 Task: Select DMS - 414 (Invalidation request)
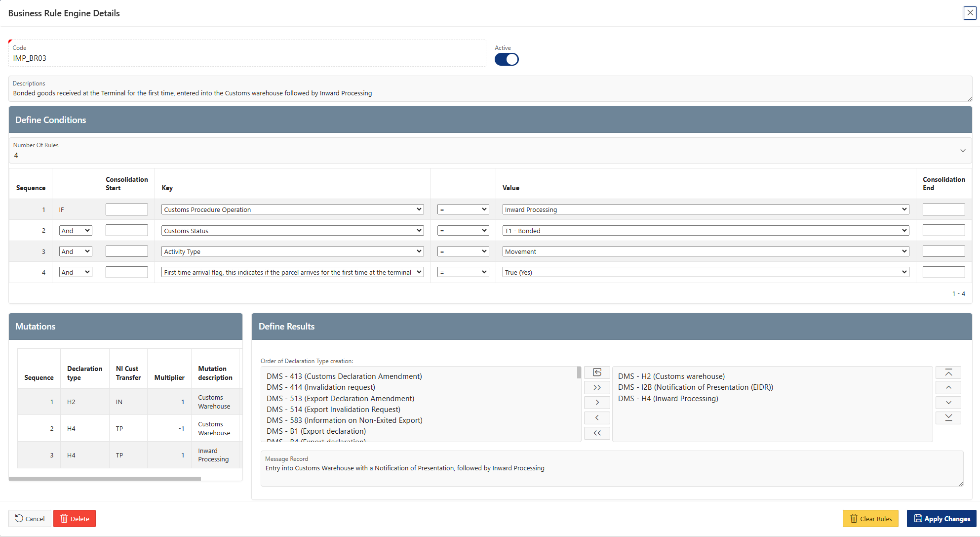(321, 387)
